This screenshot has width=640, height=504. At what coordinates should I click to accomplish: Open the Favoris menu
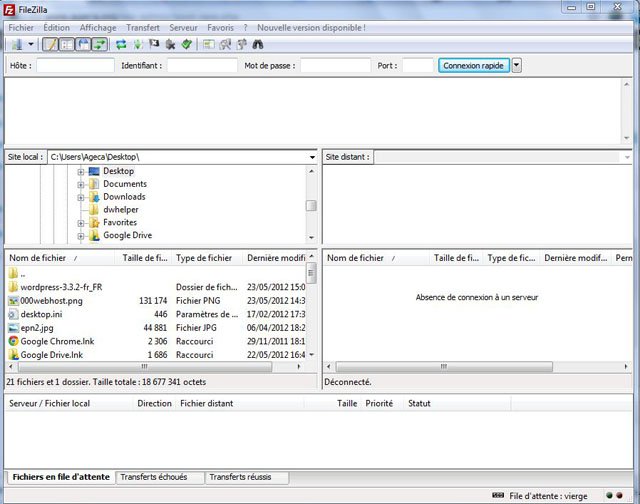click(220, 28)
